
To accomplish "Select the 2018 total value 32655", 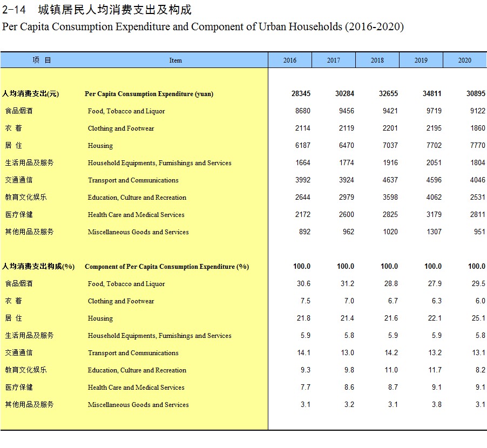I will pos(389,94).
